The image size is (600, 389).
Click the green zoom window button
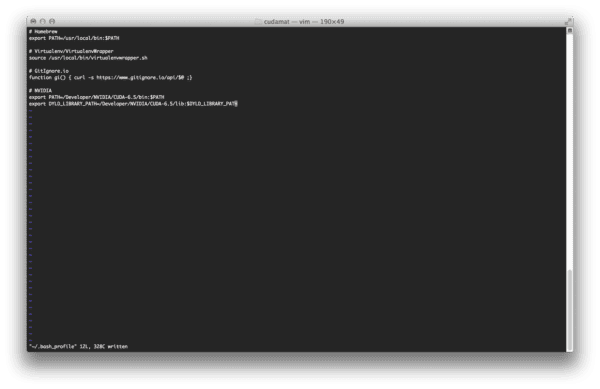[52, 21]
